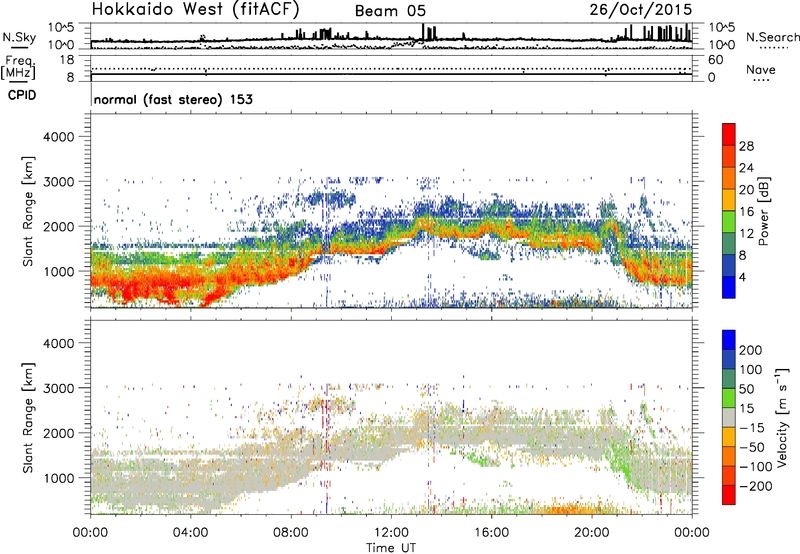Click the "-15" label on the velocity colorbar
This screenshot has height=554, width=800.
pos(751,428)
